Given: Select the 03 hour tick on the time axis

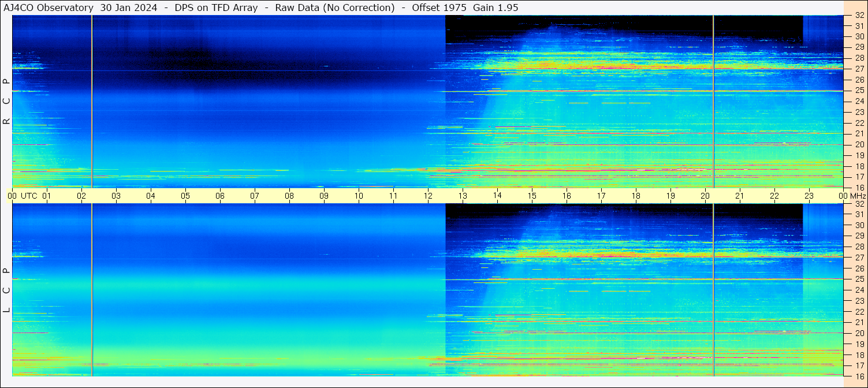Looking at the screenshot, I should pos(116,196).
